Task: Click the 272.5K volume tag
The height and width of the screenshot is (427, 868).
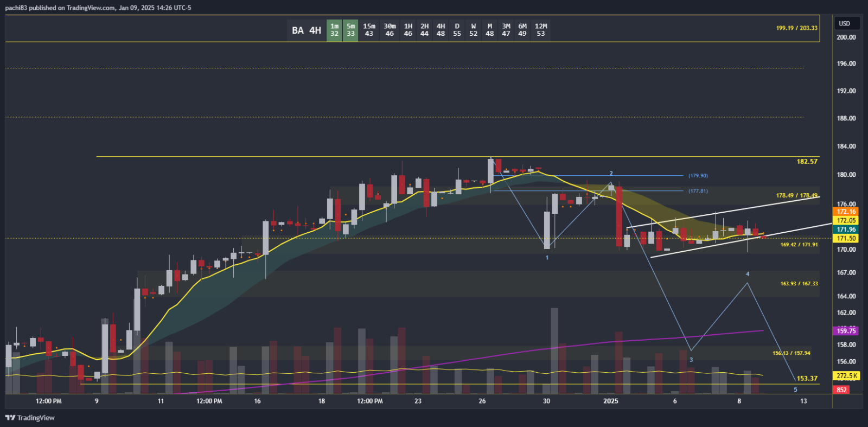Action: coord(847,376)
